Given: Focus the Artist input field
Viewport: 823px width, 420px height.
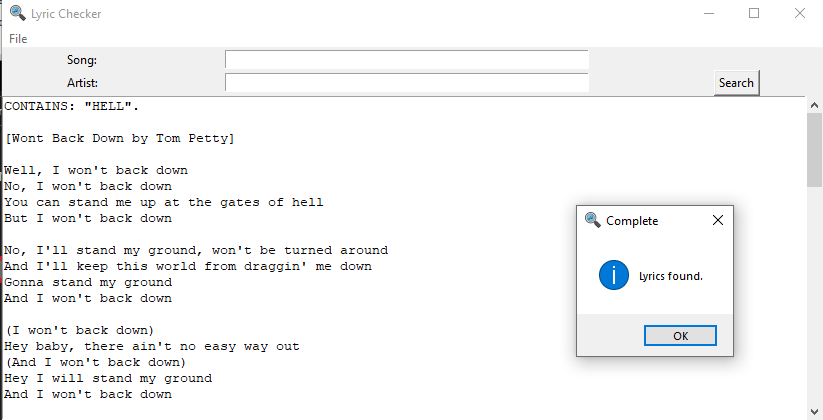Looking at the screenshot, I should tap(407, 82).
